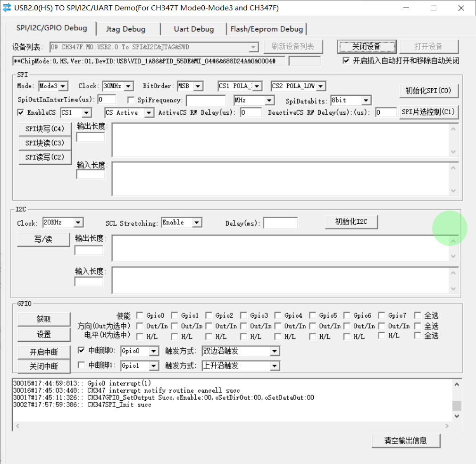476x464 pixels.
Task: Click the I2C 输出长度 field
Action: [89, 250]
